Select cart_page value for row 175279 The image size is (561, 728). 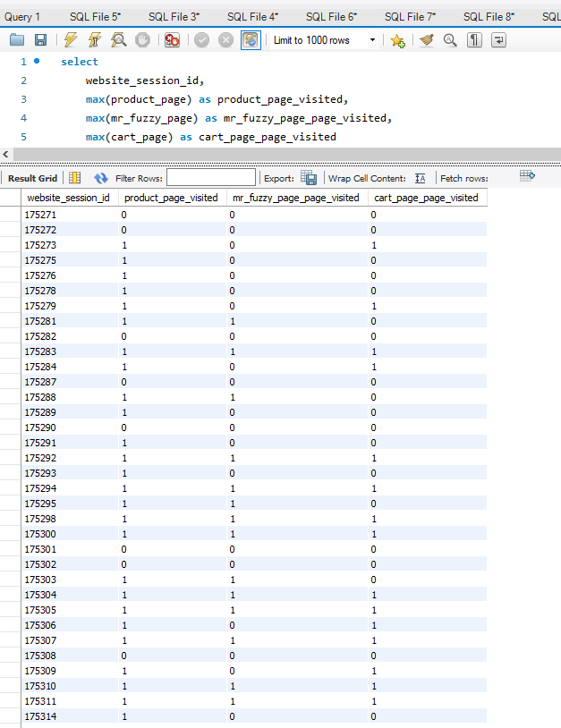(x=428, y=306)
